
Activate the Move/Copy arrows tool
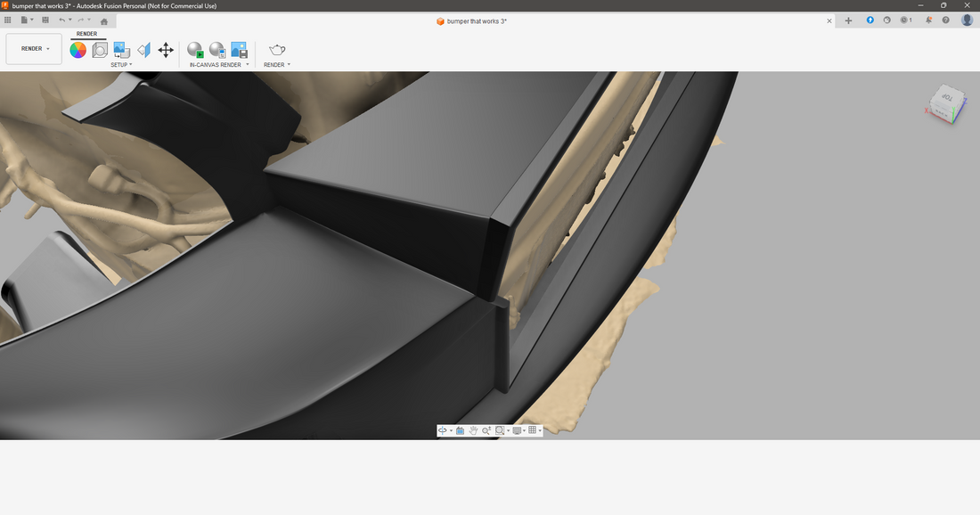pyautogui.click(x=166, y=50)
